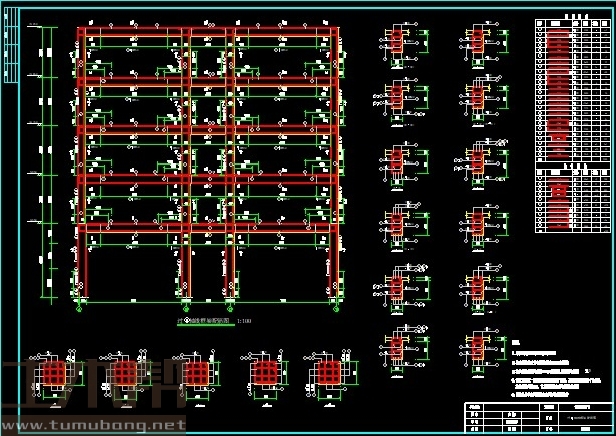The width and height of the screenshot is (616, 436).
Task: Pick the fourth column section in the bottom row
Action: pos(265,375)
